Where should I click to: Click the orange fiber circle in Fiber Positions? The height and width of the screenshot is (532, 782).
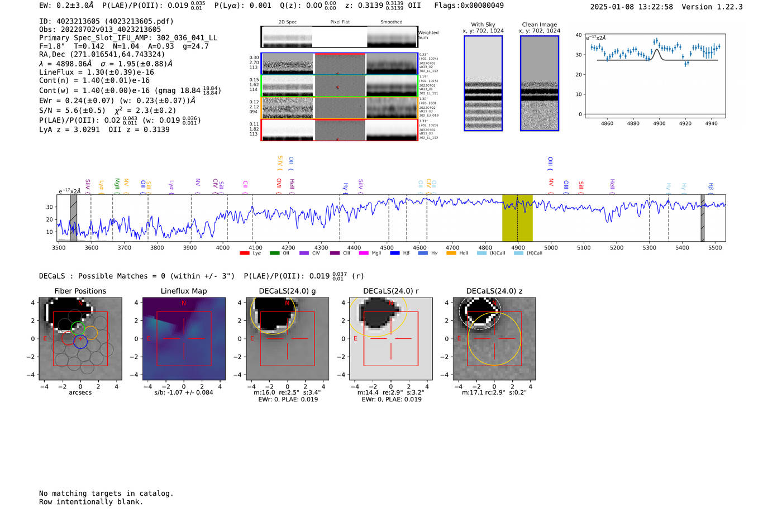point(90,333)
